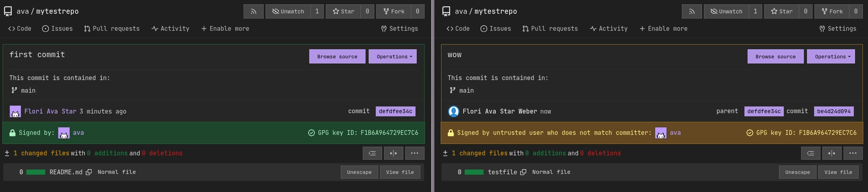Viewport: 868px width, 192px height.
Task: Copy testfile file path
Action: 523,172
